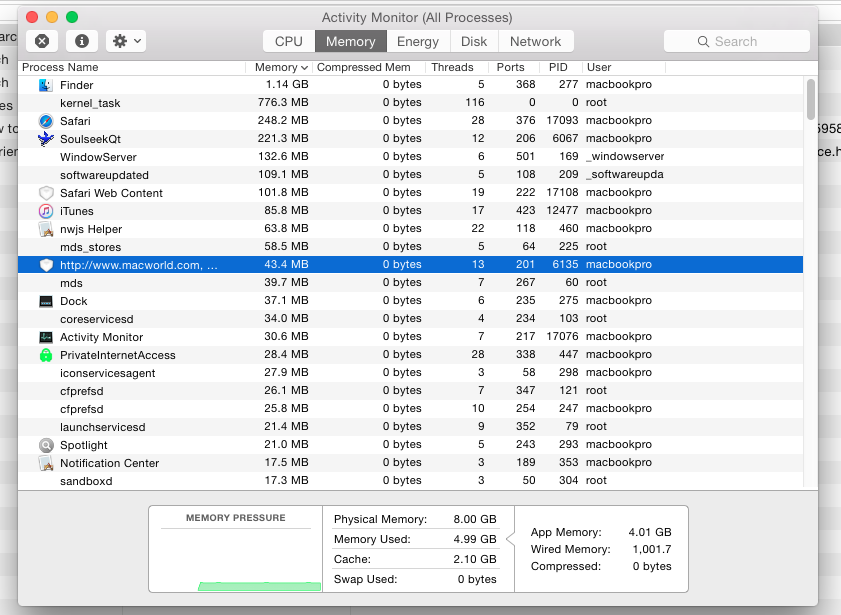Click the Cache 2.10 GB value
Viewport: 841px width, 615px height.
[x=475, y=559]
